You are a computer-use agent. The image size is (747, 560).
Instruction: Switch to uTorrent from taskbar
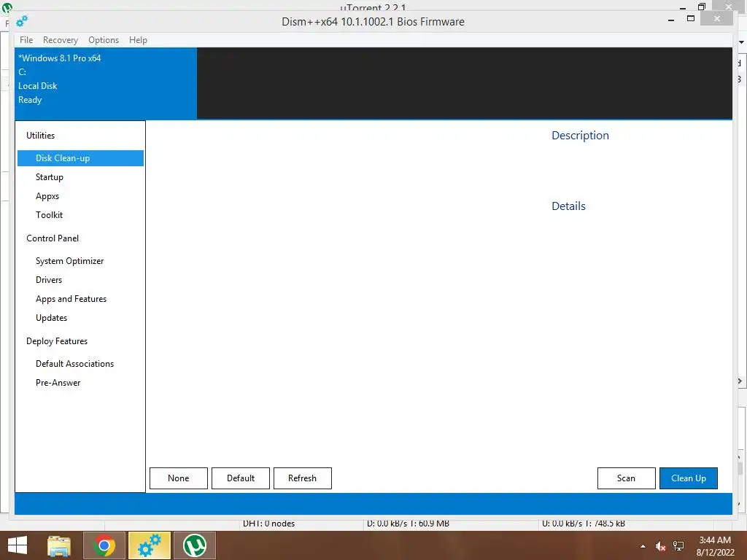pyautogui.click(x=195, y=545)
